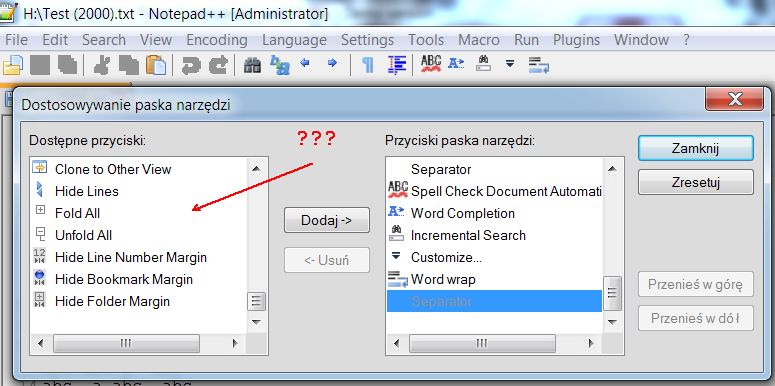The image size is (775, 386).
Task: Open the Search menu
Action: [104, 40]
